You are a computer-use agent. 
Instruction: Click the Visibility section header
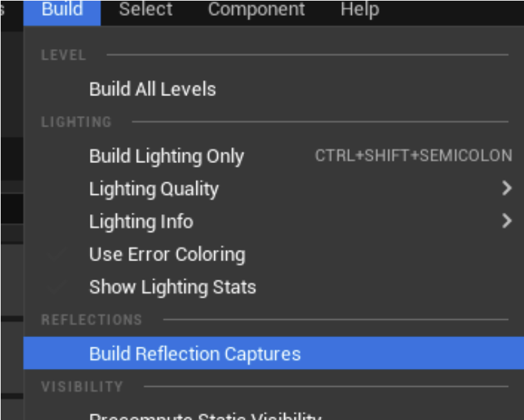pos(82,387)
